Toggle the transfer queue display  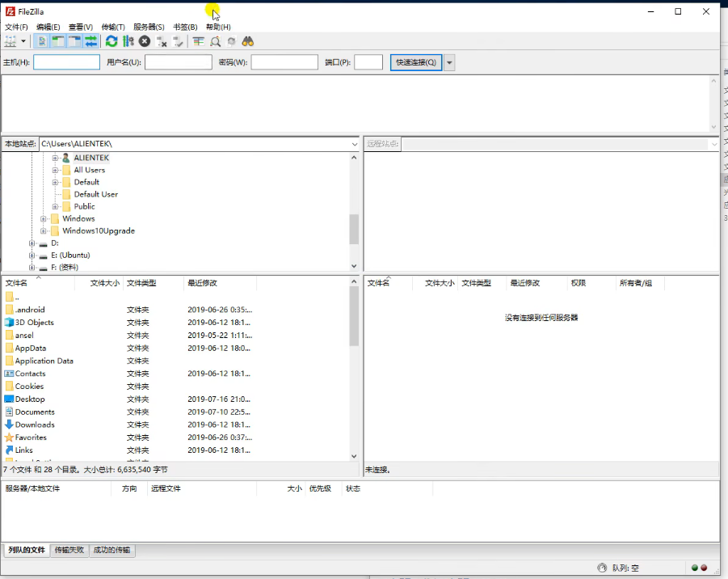(90, 41)
